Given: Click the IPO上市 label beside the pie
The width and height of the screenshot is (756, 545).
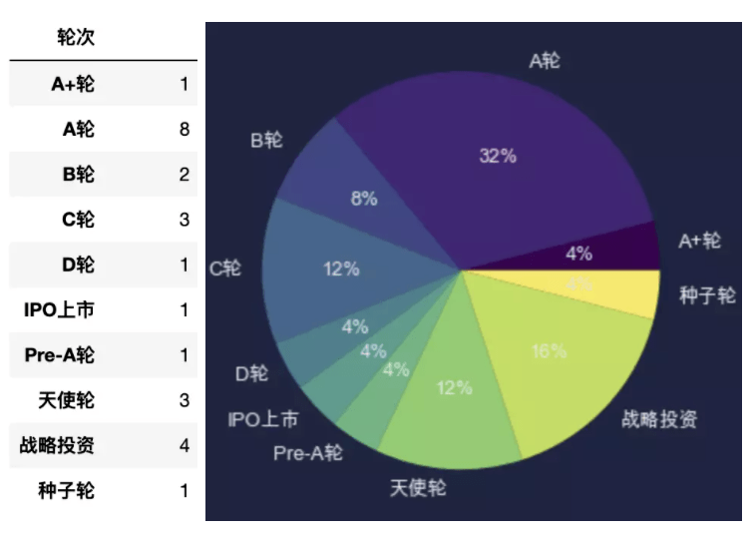Looking at the screenshot, I should (x=262, y=420).
